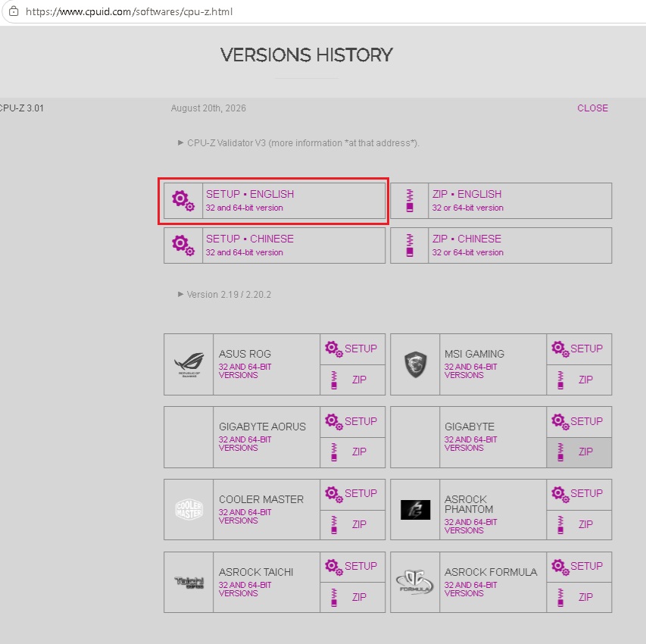Click the highlighted ZIP for plain GIGABYTE

coord(579,452)
